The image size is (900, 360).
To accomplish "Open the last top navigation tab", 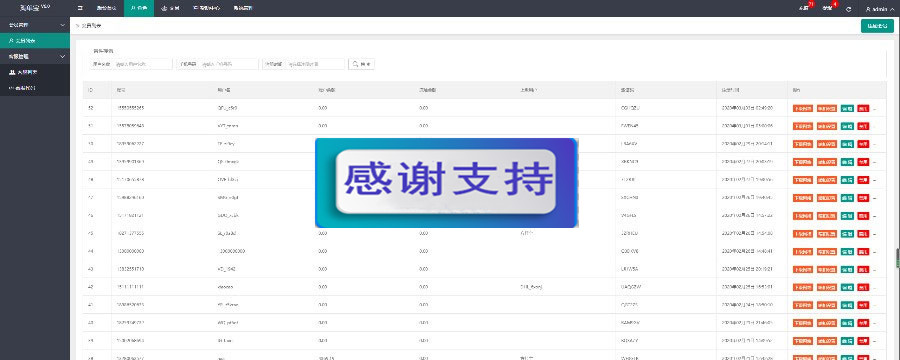I will coord(243,8).
